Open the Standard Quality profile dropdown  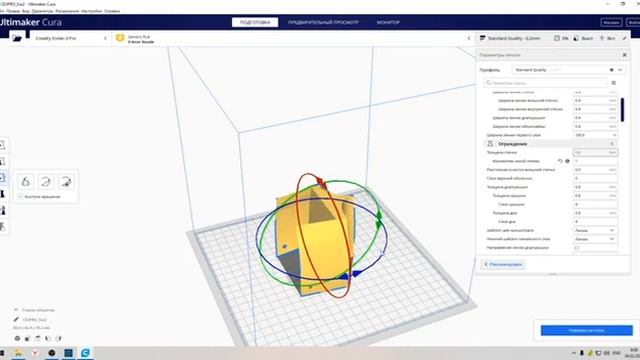568,70
